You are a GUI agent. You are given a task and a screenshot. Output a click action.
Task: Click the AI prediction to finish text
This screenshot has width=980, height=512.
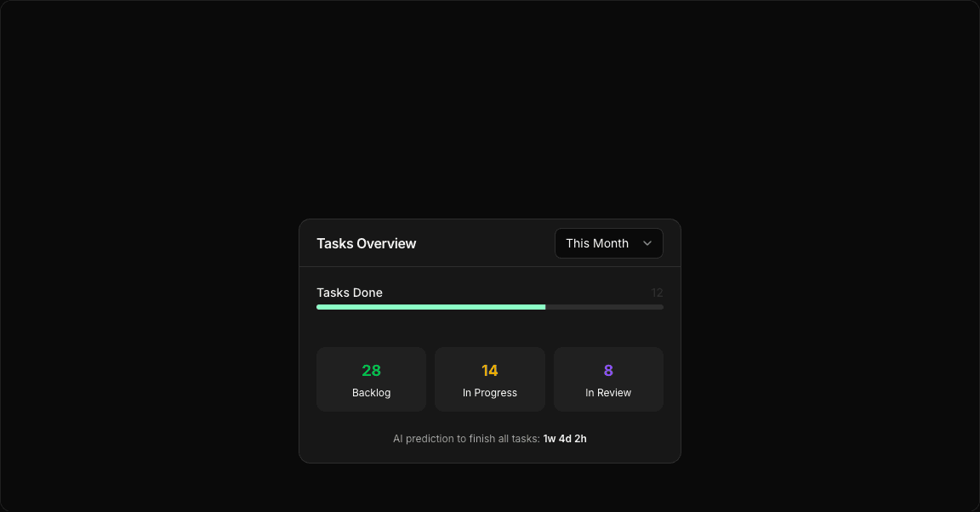point(465,439)
